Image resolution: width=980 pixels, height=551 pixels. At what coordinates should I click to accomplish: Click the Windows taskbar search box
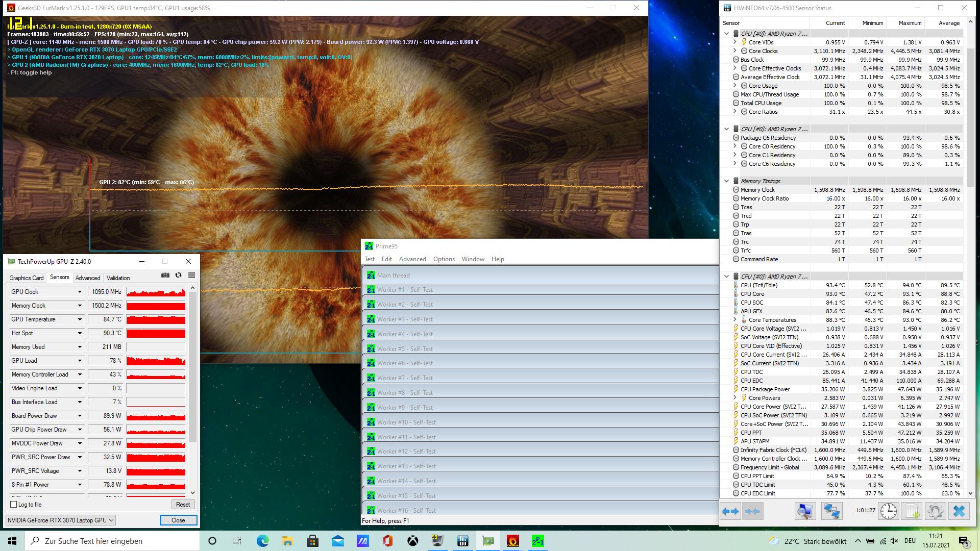pyautogui.click(x=112, y=541)
